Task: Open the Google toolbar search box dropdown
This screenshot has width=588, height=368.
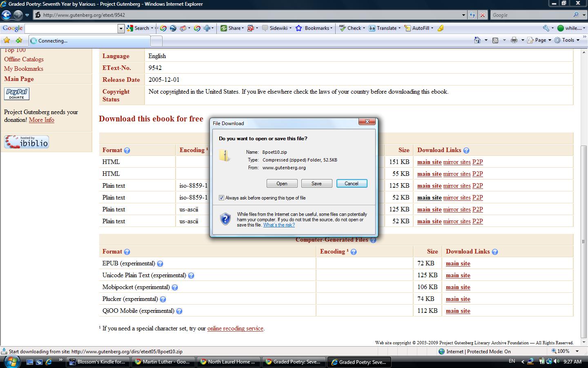Action: pyautogui.click(x=121, y=28)
